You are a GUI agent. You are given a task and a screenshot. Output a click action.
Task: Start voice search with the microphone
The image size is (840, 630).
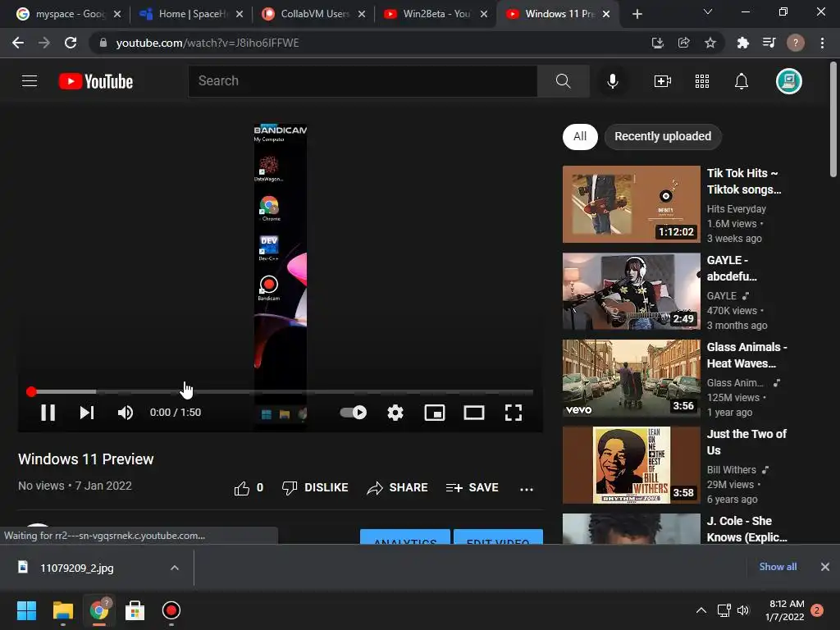(612, 81)
